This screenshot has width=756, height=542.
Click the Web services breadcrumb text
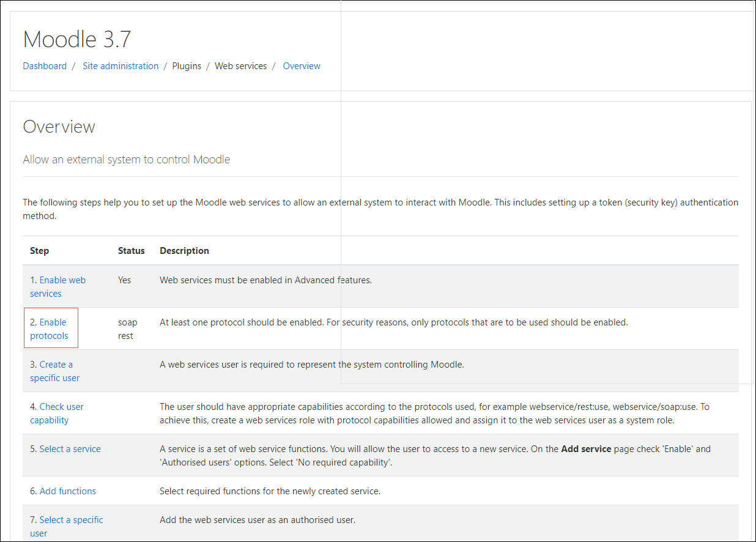[x=241, y=66]
